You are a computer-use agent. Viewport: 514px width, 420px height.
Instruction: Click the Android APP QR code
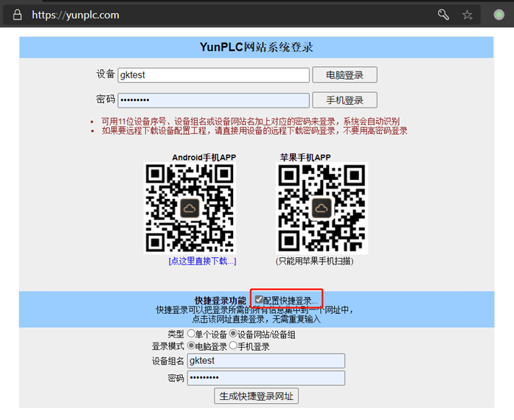190,208
